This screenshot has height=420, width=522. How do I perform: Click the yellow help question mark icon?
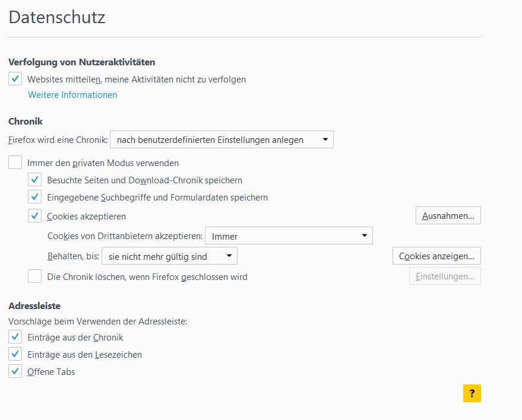[472, 393]
